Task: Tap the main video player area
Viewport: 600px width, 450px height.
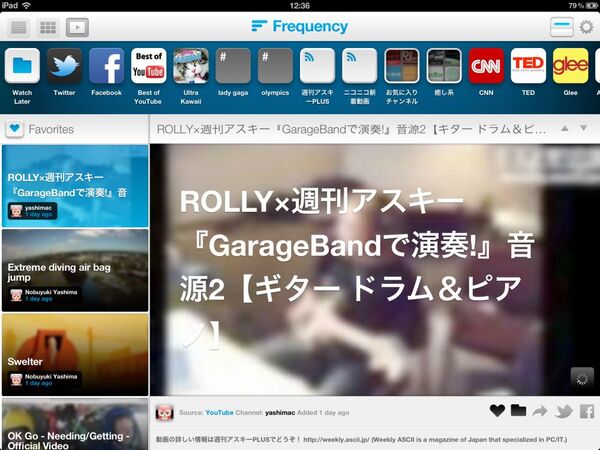Action: (x=375, y=270)
